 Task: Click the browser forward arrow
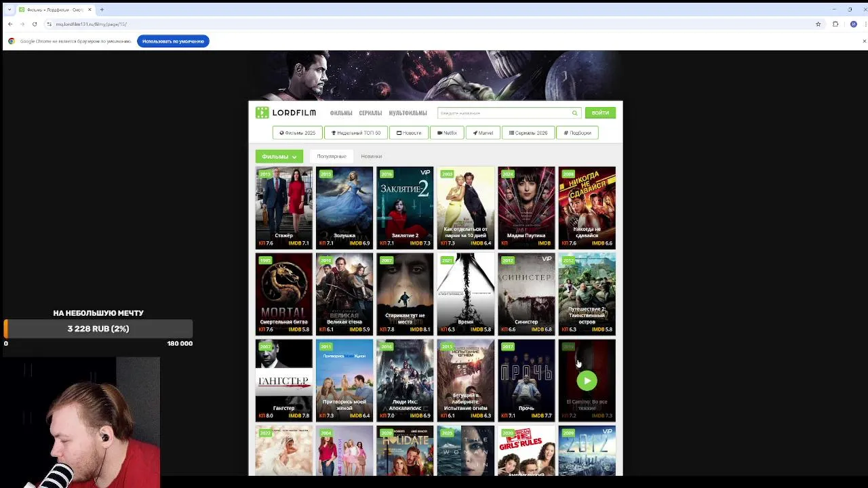(22, 24)
